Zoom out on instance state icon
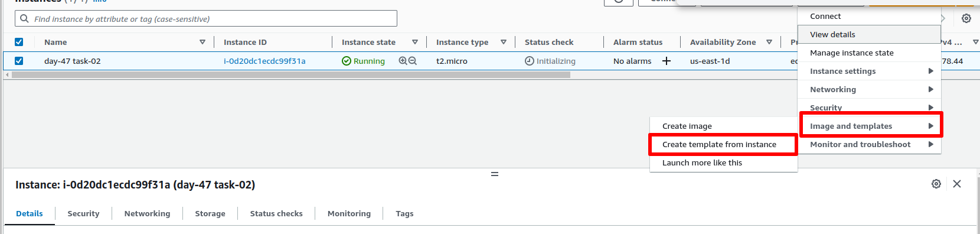This screenshot has width=980, height=234. click(x=413, y=61)
